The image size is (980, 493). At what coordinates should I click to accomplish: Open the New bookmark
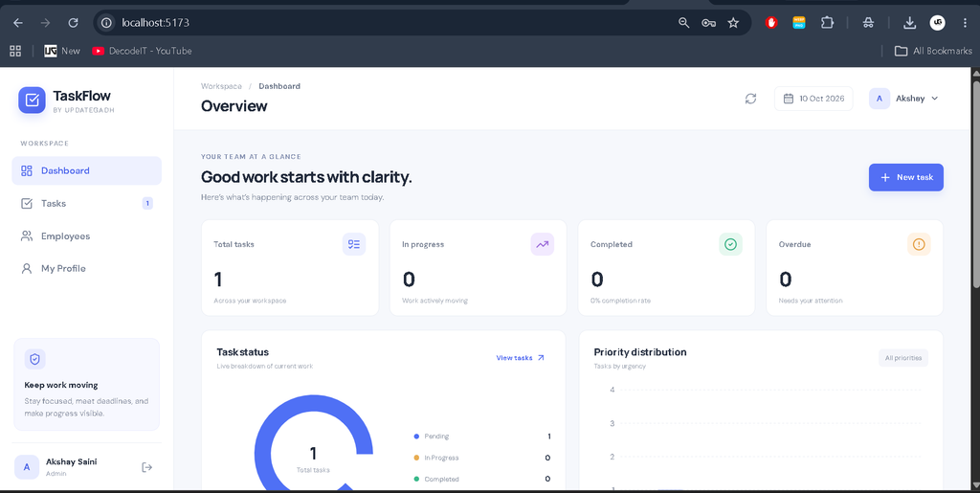[x=62, y=52]
